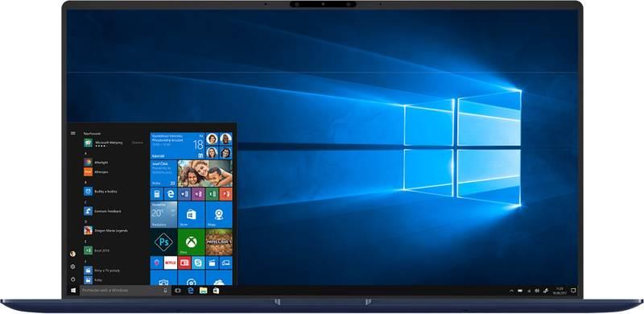Screen dimensions: 644x314
Task: Open File Explorer from the taskbar
Action: [204, 290]
